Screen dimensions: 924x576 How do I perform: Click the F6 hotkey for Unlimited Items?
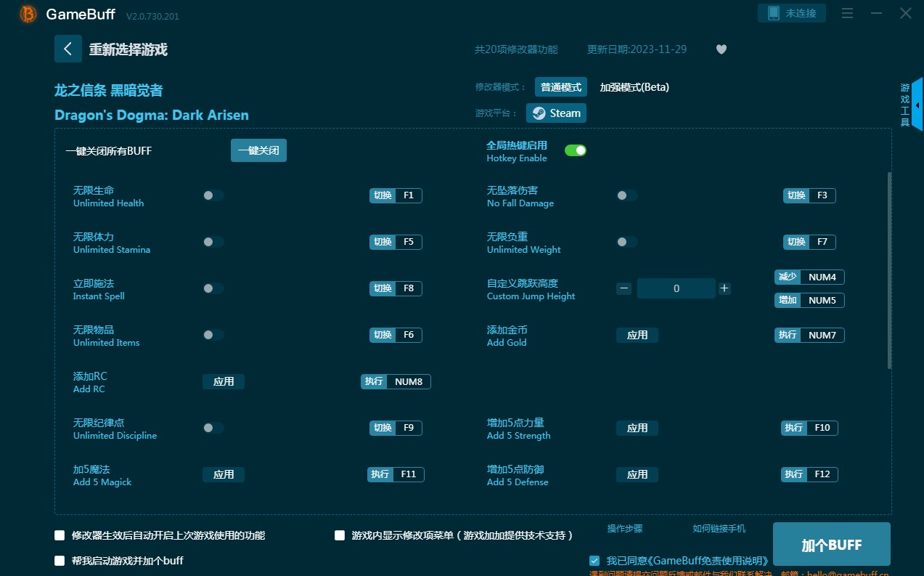[396, 335]
